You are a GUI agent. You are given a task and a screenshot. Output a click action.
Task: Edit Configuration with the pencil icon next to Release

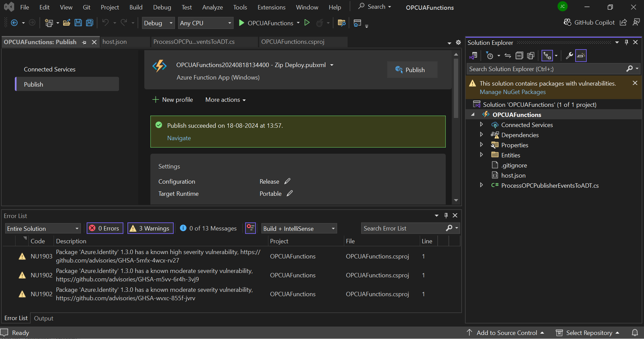pyautogui.click(x=287, y=181)
